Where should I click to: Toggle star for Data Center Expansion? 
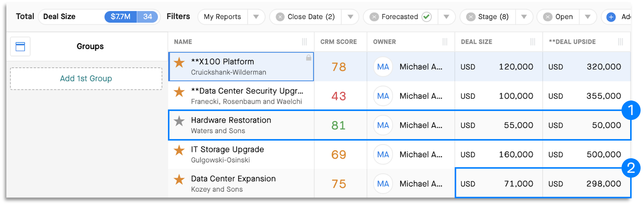(179, 179)
